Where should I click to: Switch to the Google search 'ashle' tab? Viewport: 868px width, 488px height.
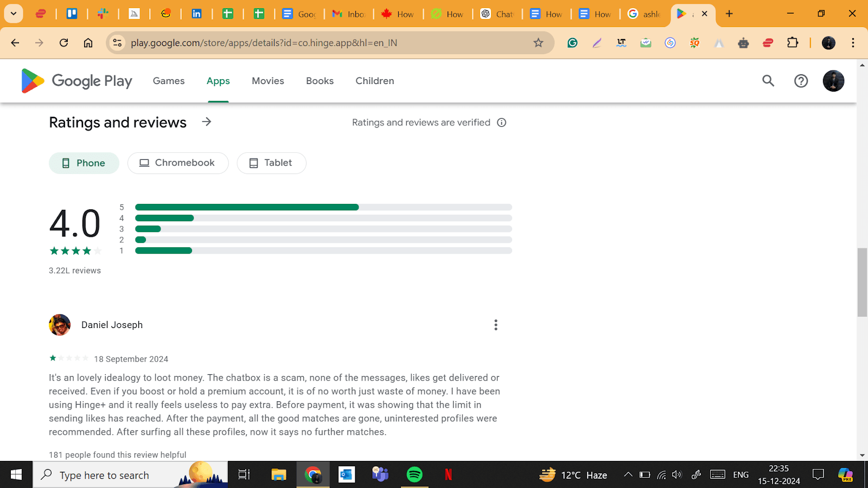644,14
